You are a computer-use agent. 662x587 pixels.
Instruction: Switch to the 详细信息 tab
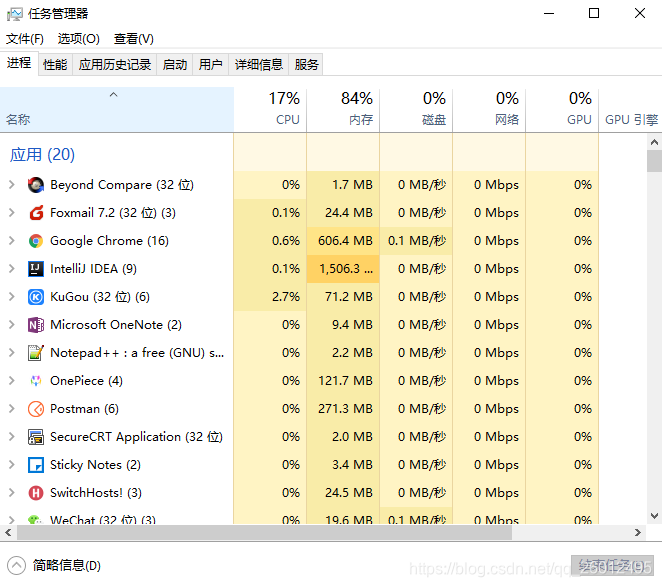click(258, 65)
